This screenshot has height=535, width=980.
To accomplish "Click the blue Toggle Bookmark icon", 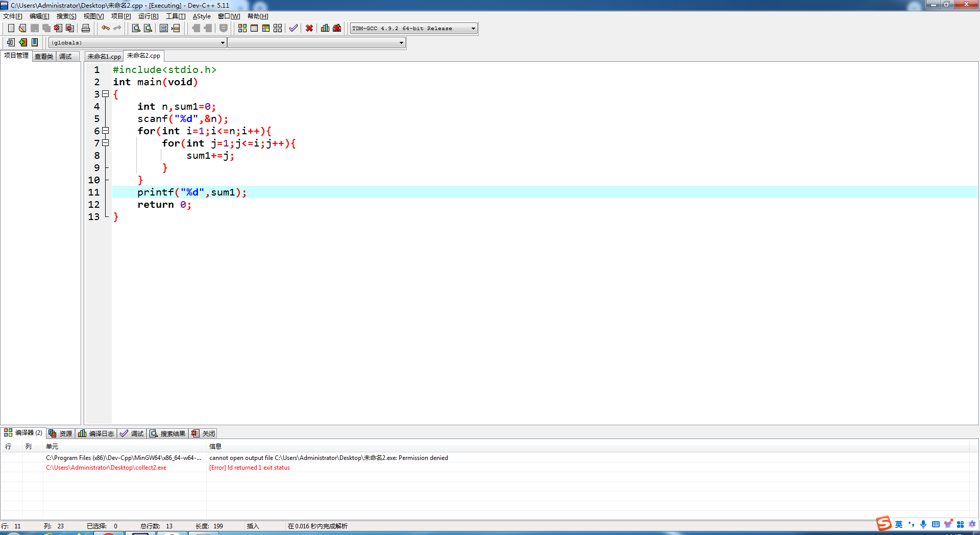I will click(35, 42).
